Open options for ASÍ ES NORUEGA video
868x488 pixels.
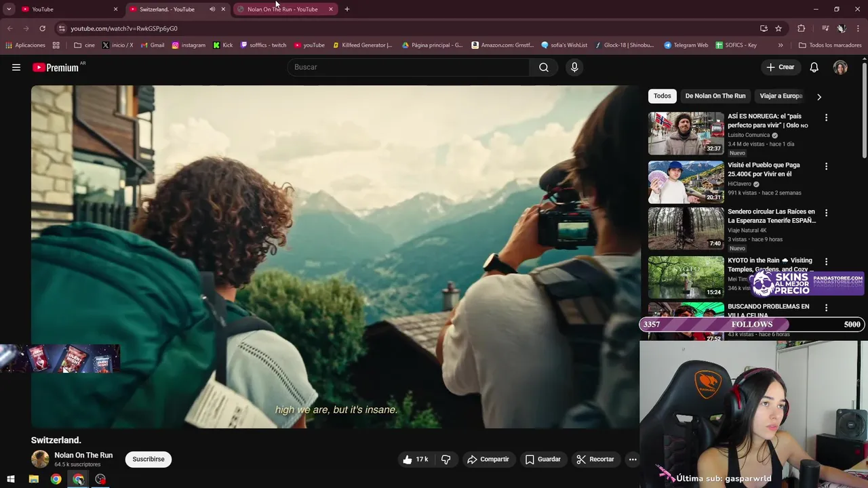(x=826, y=117)
